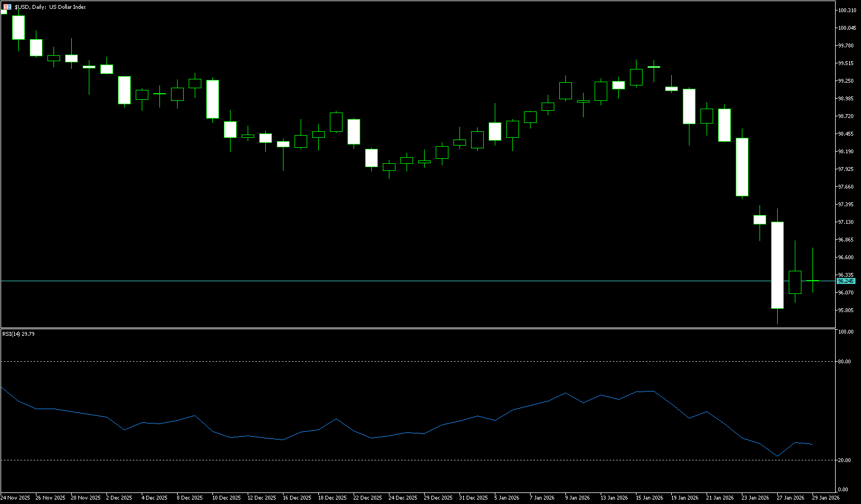Click the RSI 80.00 level label
The width and height of the screenshot is (861, 504).
[844, 362]
